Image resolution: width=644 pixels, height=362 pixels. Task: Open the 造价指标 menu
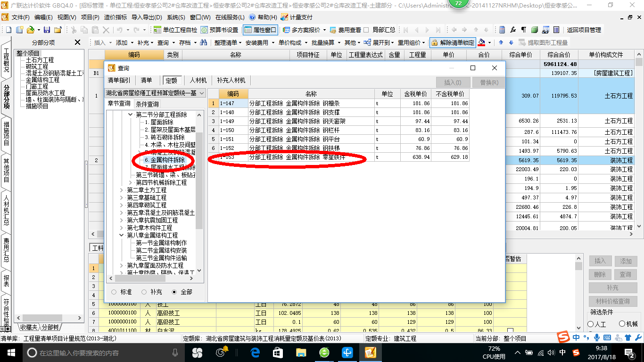click(116, 17)
